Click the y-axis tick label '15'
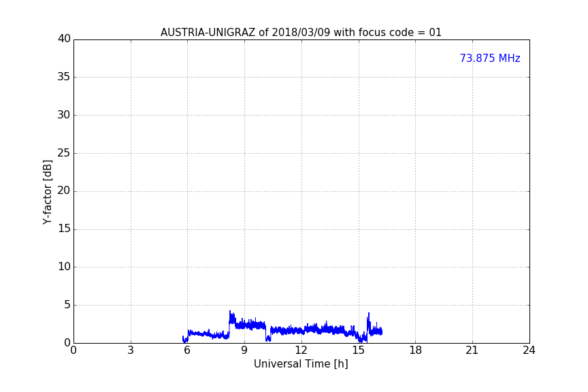Image resolution: width=588 pixels, height=392 pixels. click(x=64, y=229)
